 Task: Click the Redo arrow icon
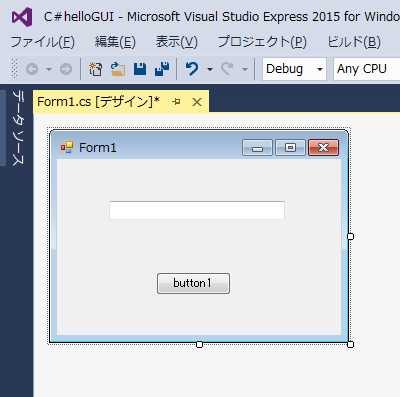(x=227, y=69)
